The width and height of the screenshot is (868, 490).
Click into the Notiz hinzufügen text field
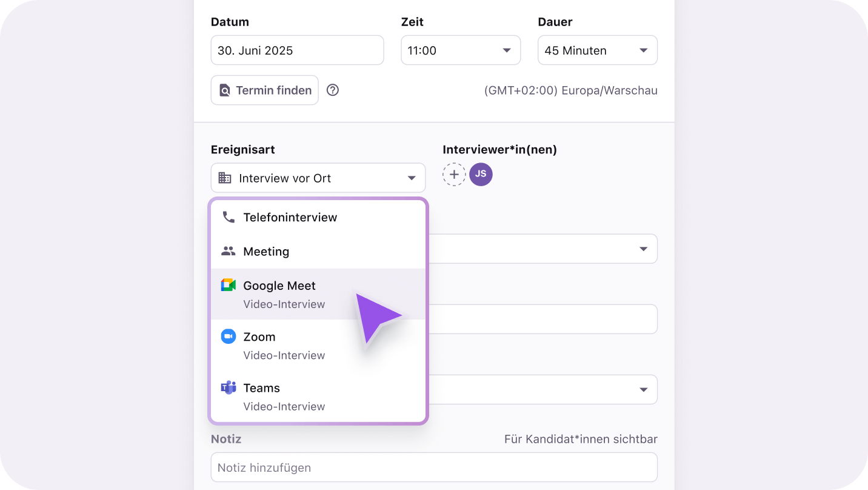pyautogui.click(x=433, y=468)
